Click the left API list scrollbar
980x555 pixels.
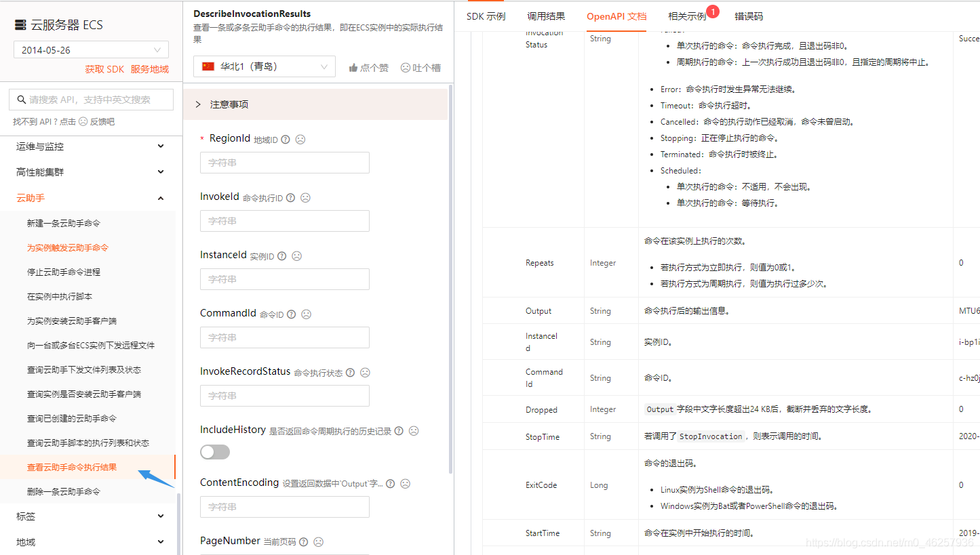(x=179, y=524)
